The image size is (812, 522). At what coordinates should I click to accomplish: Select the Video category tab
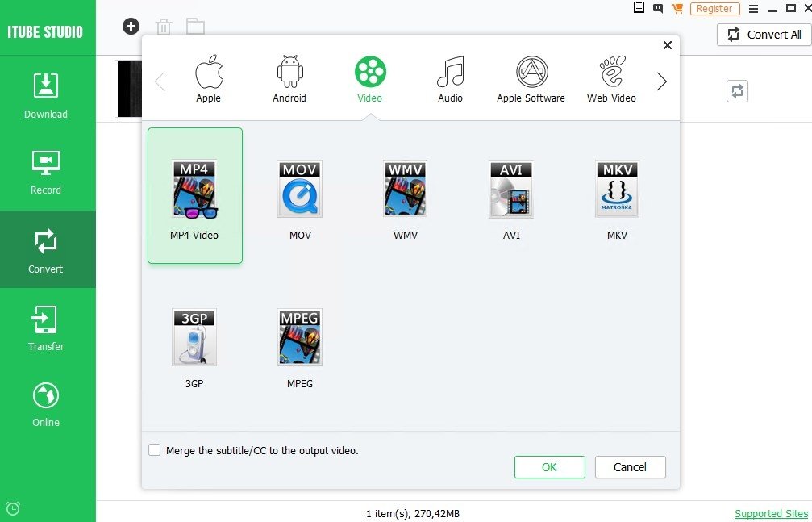[370, 79]
